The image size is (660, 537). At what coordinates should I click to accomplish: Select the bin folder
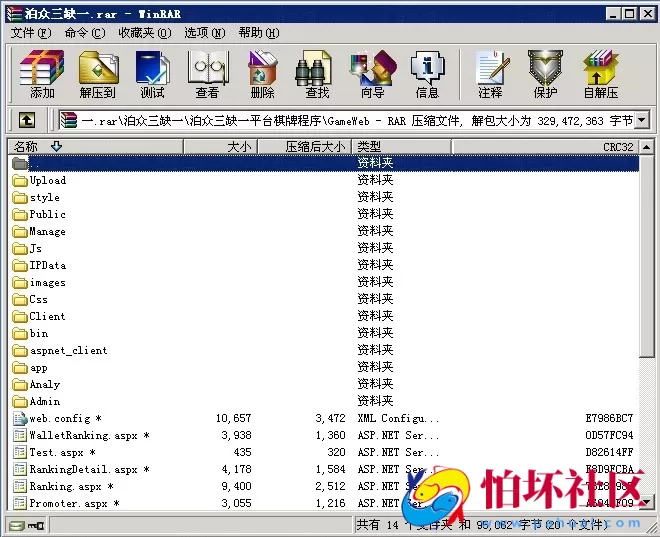[30, 333]
